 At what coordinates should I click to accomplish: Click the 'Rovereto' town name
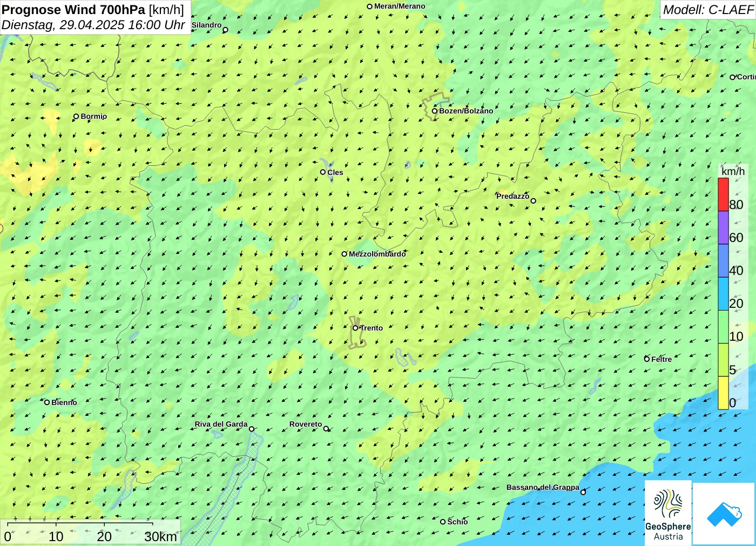click(x=306, y=424)
